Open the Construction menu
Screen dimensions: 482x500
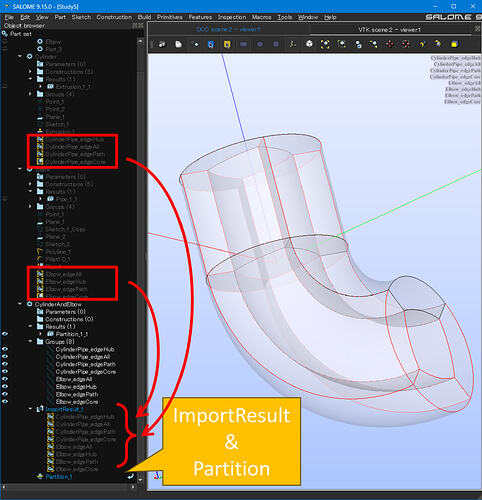click(x=114, y=17)
